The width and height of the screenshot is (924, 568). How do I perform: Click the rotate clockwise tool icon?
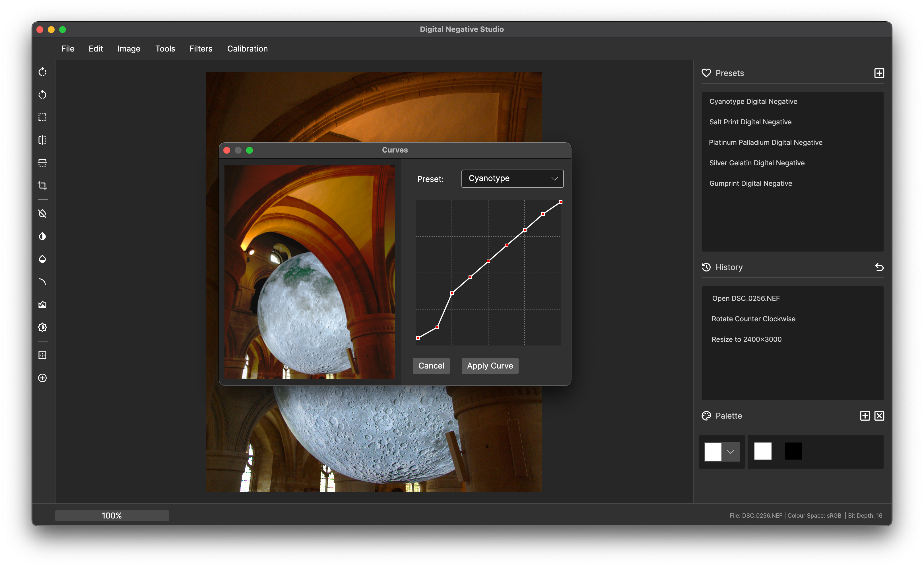42,72
